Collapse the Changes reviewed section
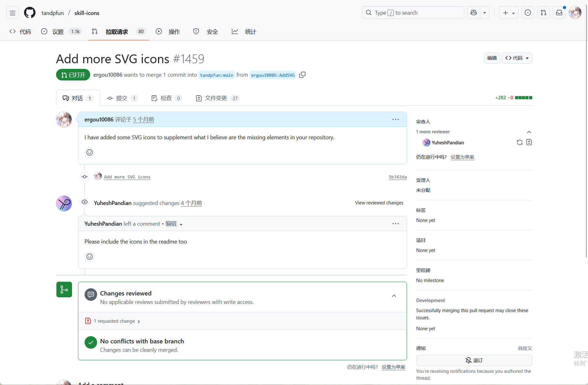Screen dimensions: 588x385 [394, 296]
